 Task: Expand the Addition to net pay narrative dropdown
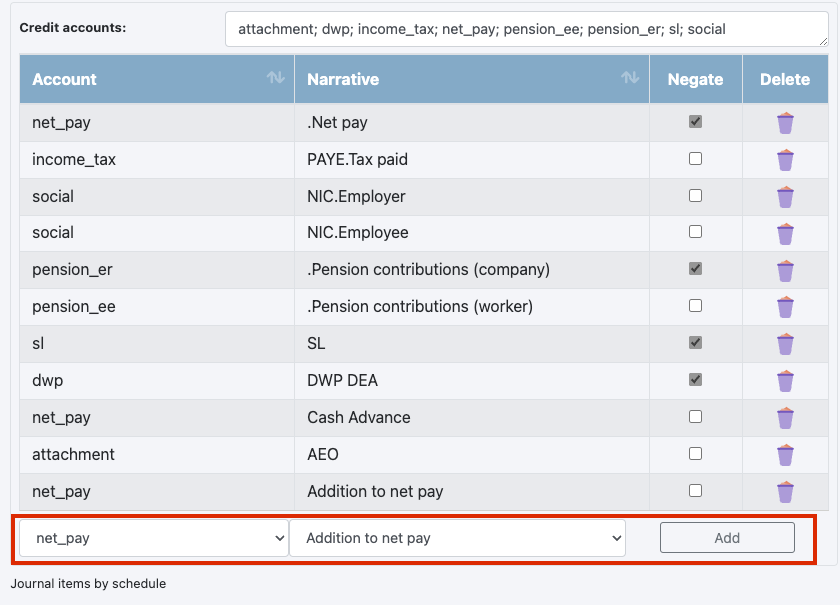[x=457, y=538]
